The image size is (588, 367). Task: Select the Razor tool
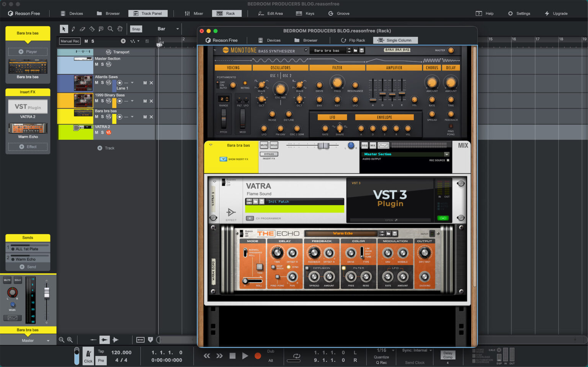tap(92, 29)
